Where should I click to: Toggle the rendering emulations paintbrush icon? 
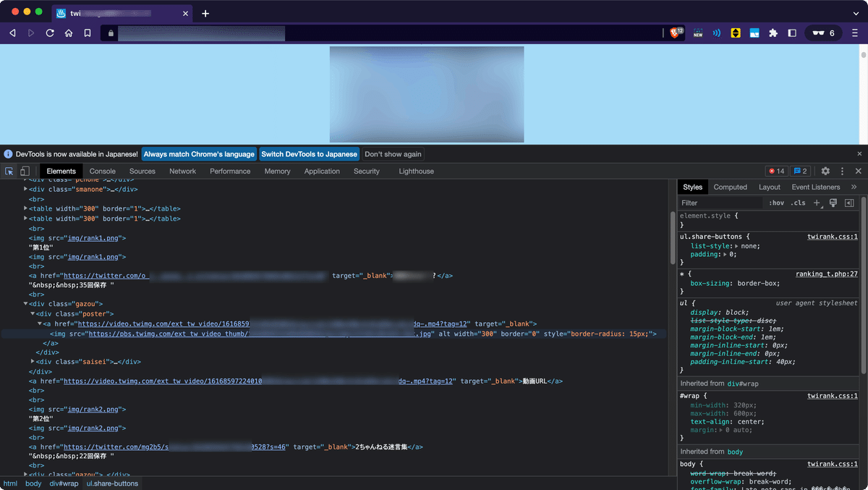click(x=833, y=203)
